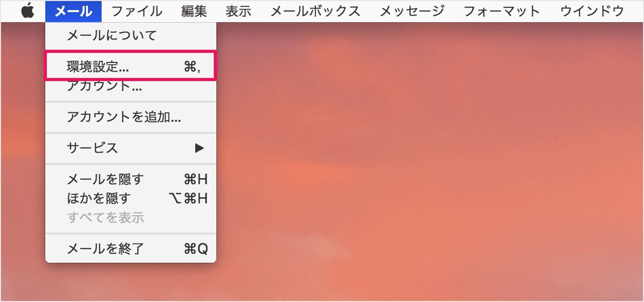Screen dimensions: 644x302
Task: Open the 編集 menu
Action: click(x=194, y=11)
